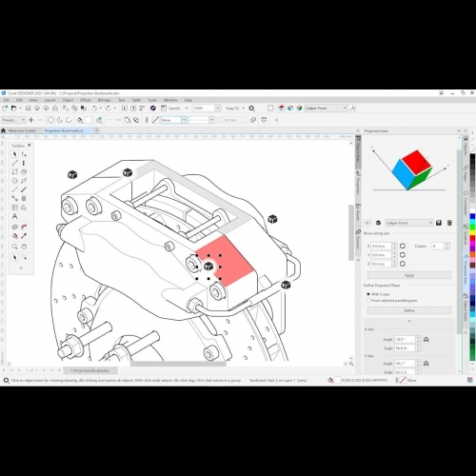The image size is (476, 476).
Task: Choose the Zoom magnifier tool in the Toolbox
Action: point(14,247)
